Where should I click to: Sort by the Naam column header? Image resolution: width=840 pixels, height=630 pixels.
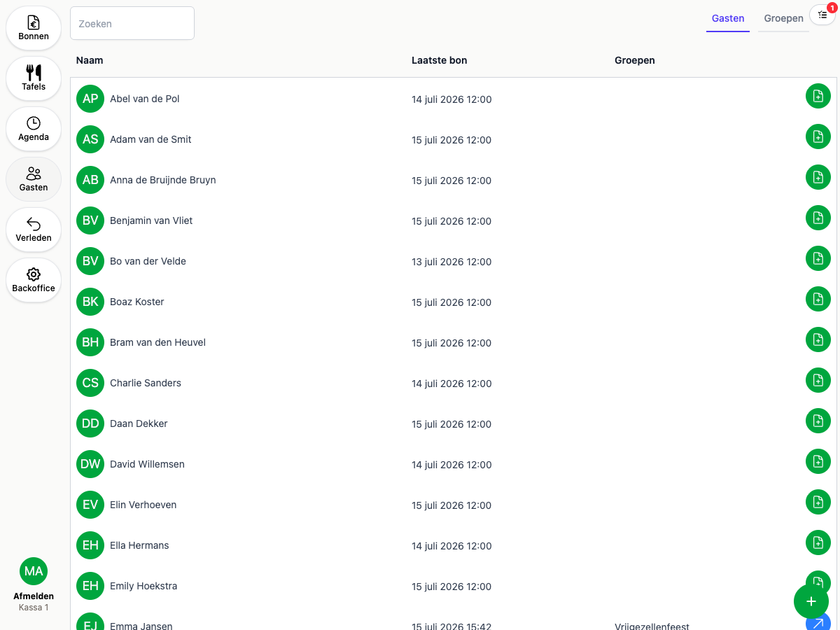click(90, 60)
